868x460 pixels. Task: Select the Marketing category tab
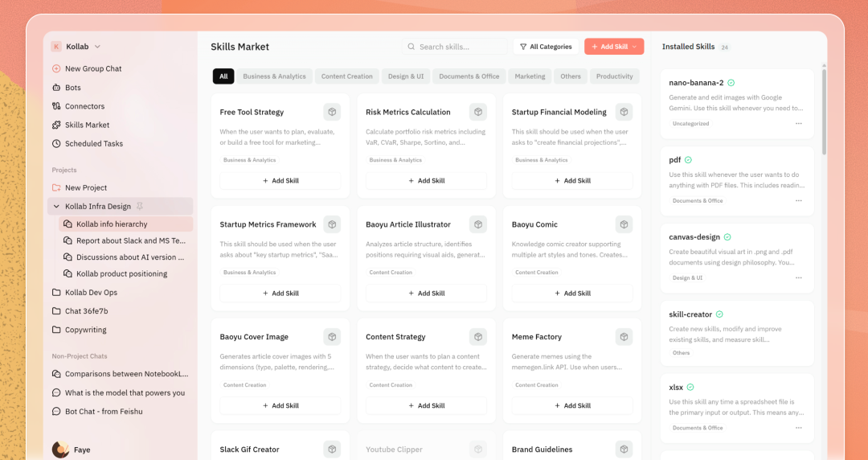tap(530, 76)
